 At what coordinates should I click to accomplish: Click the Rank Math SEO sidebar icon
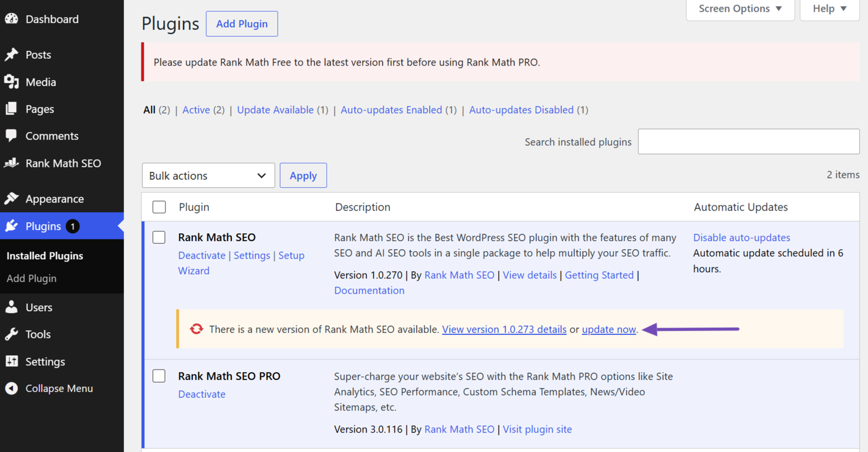tap(11, 163)
